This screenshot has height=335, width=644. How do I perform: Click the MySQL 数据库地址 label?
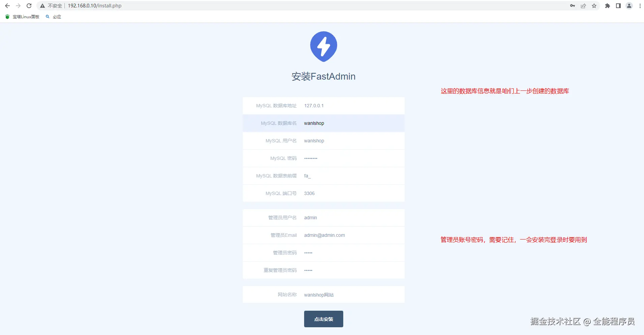(x=276, y=106)
